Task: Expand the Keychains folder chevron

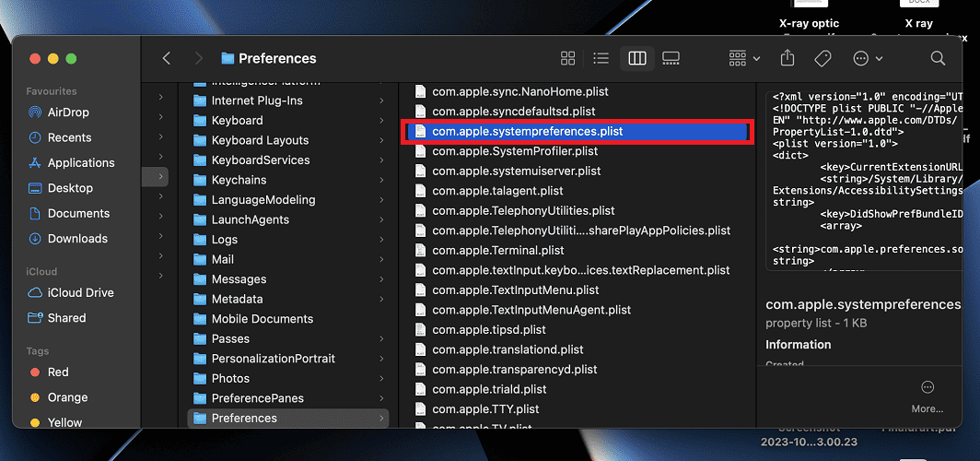Action: (381, 180)
